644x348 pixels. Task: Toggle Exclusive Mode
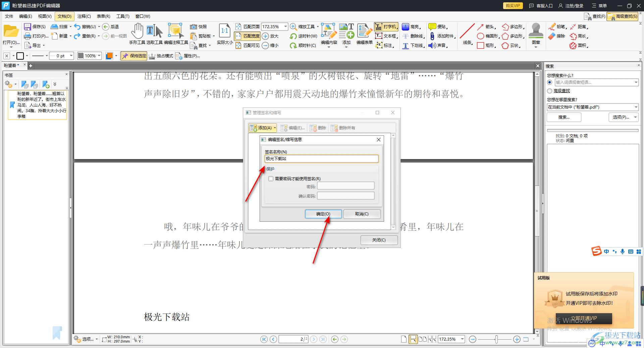click(161, 56)
